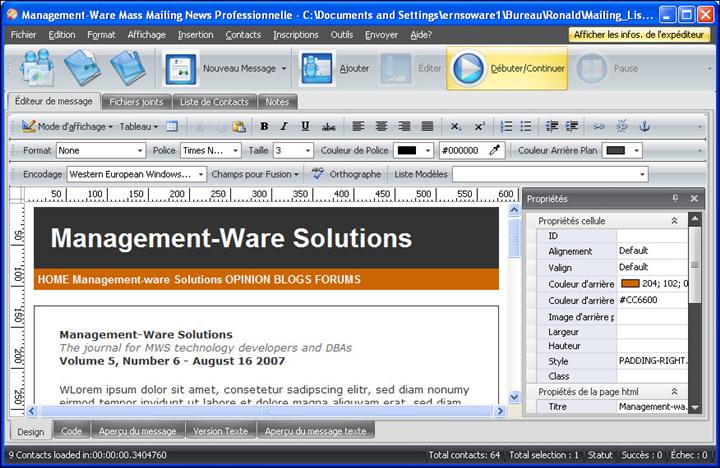720x468 pixels.
Task: Switch to the Code view tab
Action: coord(71,431)
